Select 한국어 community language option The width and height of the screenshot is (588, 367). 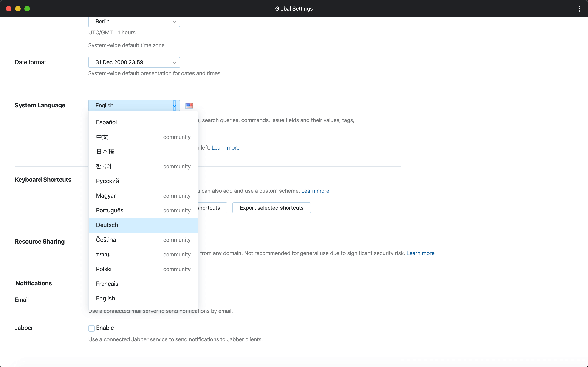143,166
